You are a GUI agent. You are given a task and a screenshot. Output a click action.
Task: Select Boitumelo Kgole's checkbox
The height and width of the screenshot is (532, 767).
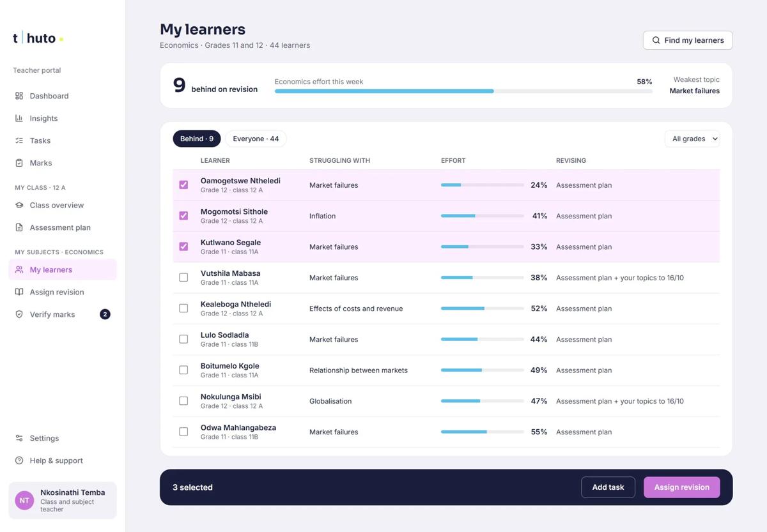[183, 370]
